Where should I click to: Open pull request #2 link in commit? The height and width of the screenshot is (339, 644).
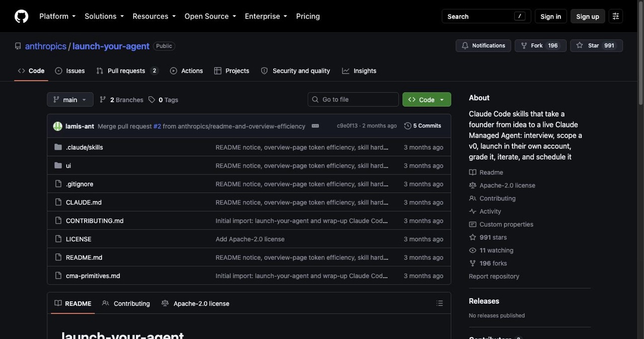point(157,126)
